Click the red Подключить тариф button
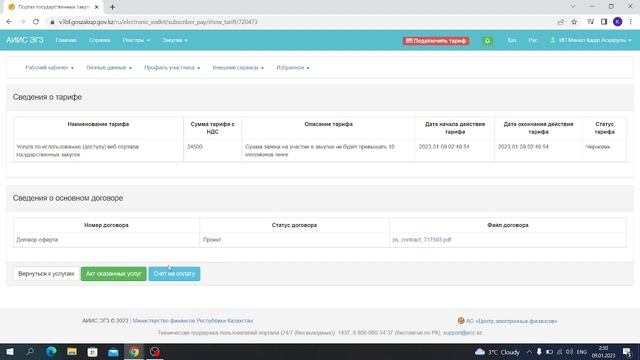 [436, 41]
